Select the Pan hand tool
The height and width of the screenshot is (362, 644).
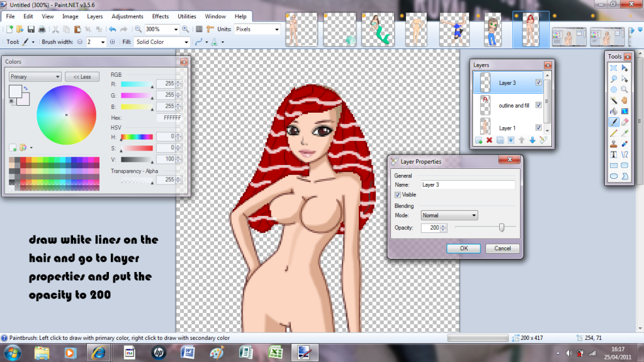[624, 100]
